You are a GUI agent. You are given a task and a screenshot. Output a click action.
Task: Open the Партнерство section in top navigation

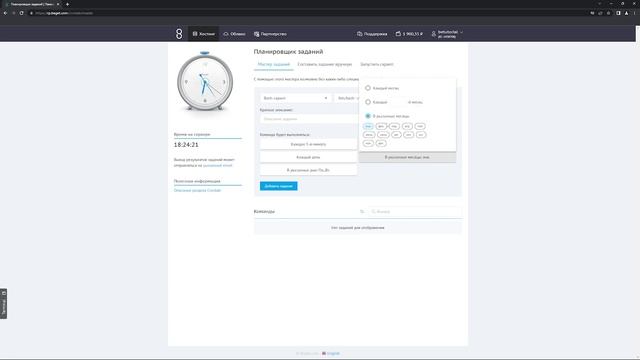coord(270,34)
